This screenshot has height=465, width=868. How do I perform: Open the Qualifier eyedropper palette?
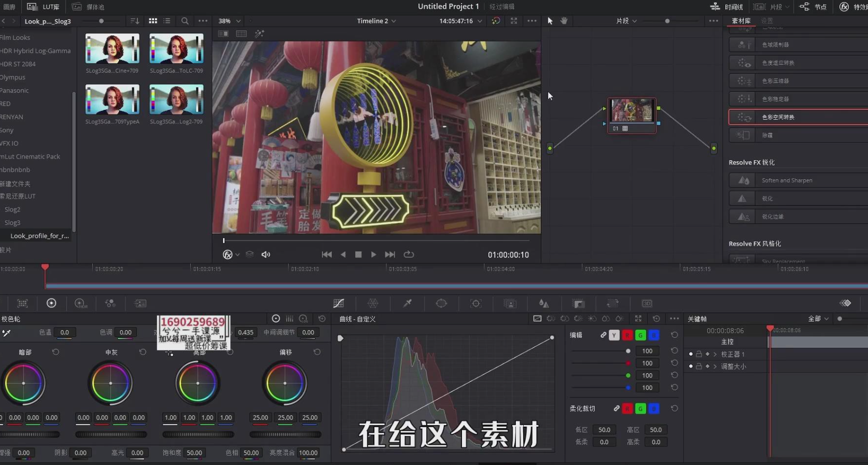408,303
